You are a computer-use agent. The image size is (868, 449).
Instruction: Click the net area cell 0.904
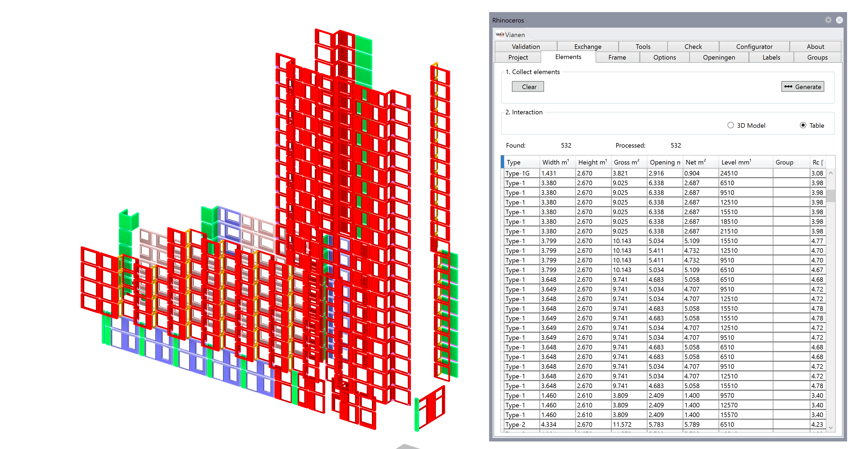coord(700,173)
